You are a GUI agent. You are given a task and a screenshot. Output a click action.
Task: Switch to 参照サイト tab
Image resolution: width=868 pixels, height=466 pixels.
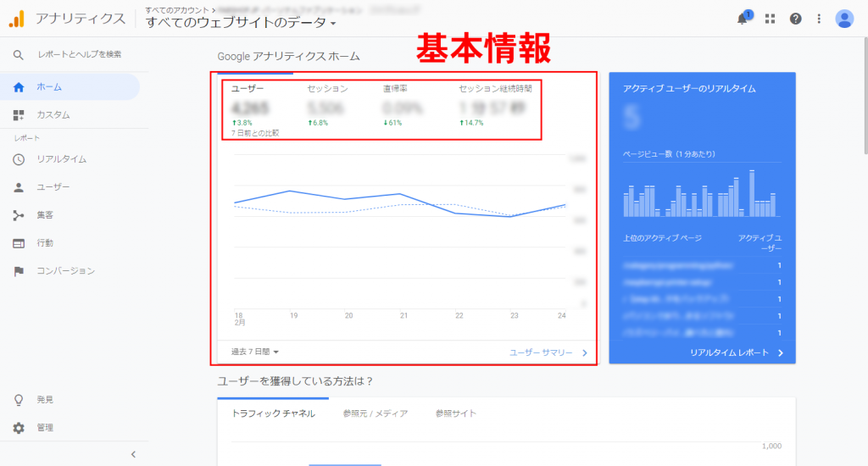point(455,413)
